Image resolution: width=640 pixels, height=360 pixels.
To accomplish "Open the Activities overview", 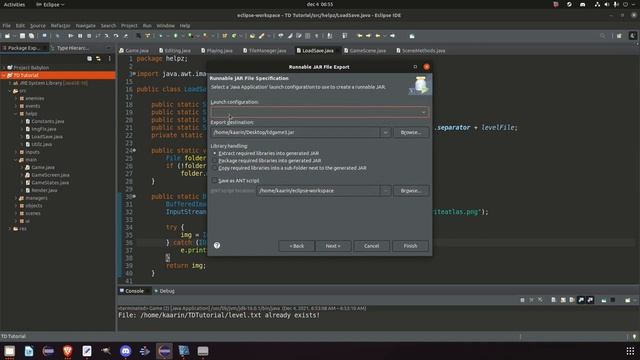I will tap(14, 4).
